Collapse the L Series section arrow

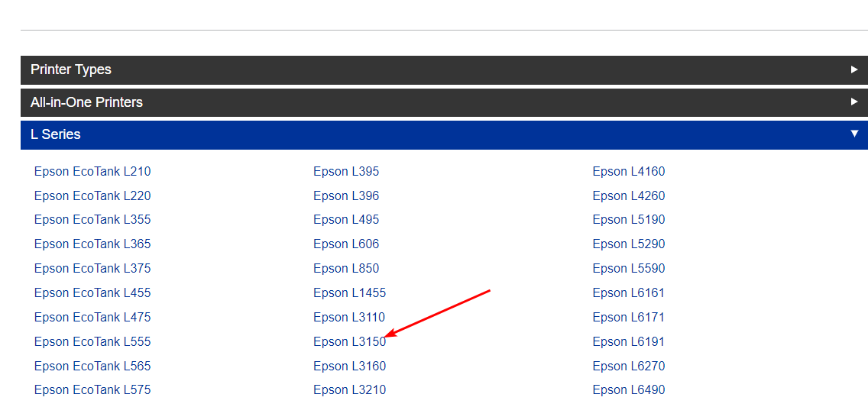[x=854, y=134]
